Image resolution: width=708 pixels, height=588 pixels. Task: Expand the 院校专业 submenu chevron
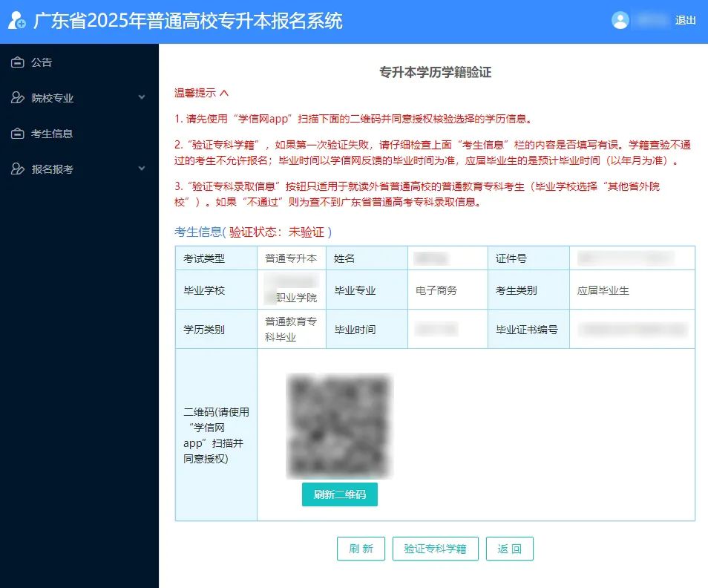[142, 98]
